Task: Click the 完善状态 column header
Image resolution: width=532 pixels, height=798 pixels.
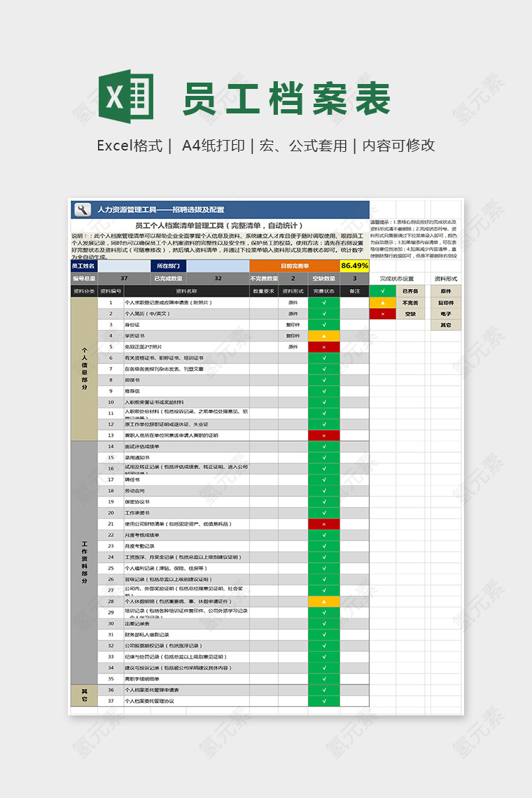Action: click(324, 291)
